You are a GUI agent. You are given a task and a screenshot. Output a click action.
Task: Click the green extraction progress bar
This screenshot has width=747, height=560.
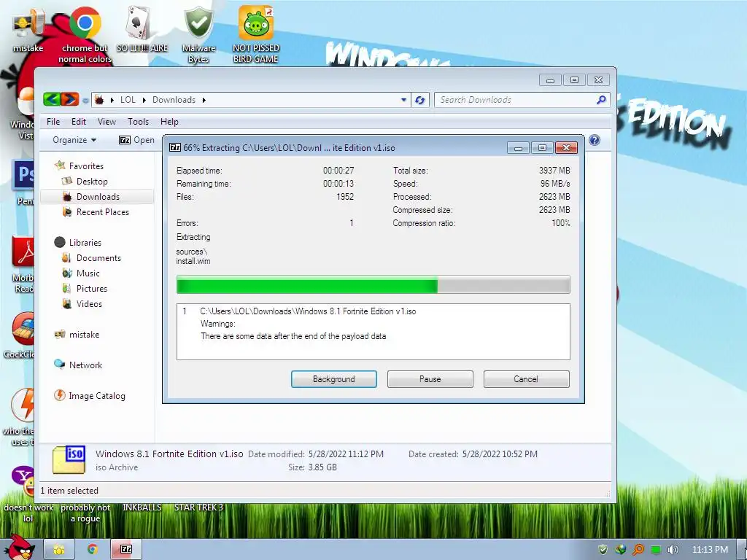tap(373, 285)
